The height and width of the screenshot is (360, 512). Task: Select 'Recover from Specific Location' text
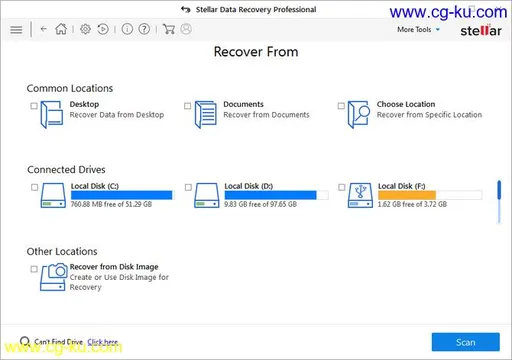429,115
